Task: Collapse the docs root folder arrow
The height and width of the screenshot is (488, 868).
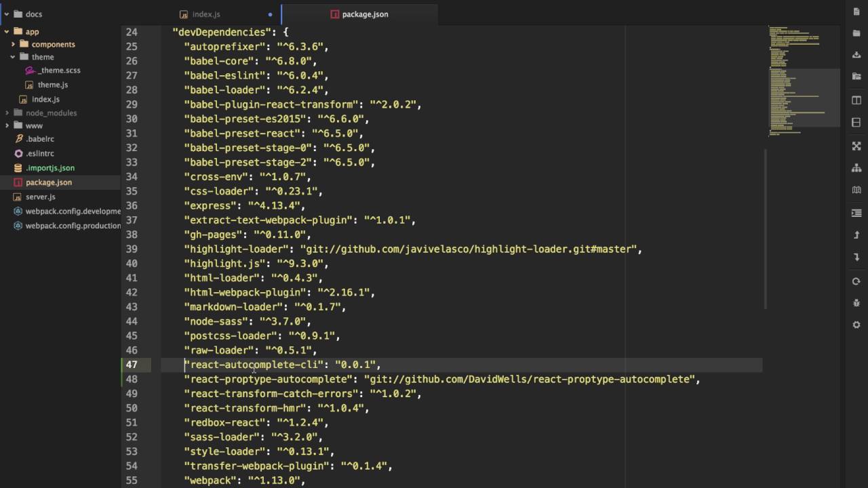Action: 6,14
